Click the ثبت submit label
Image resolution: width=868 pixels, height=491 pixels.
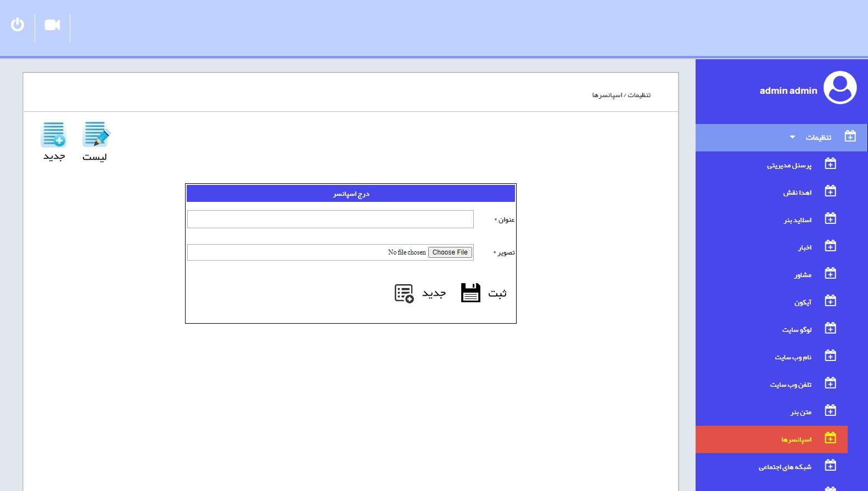pyautogui.click(x=497, y=294)
